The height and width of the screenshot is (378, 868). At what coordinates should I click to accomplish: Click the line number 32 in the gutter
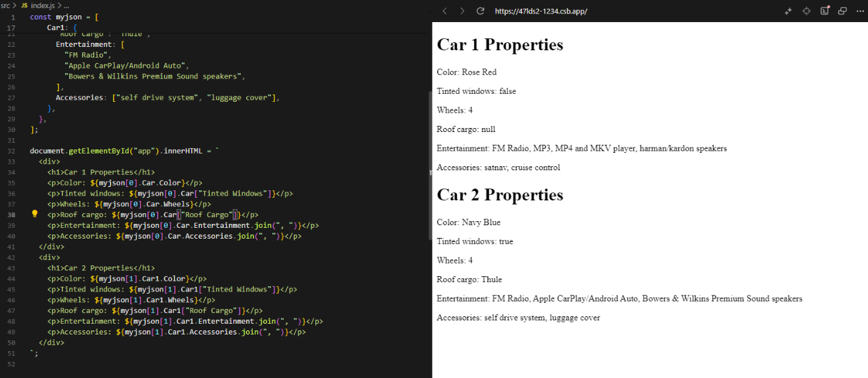point(11,151)
